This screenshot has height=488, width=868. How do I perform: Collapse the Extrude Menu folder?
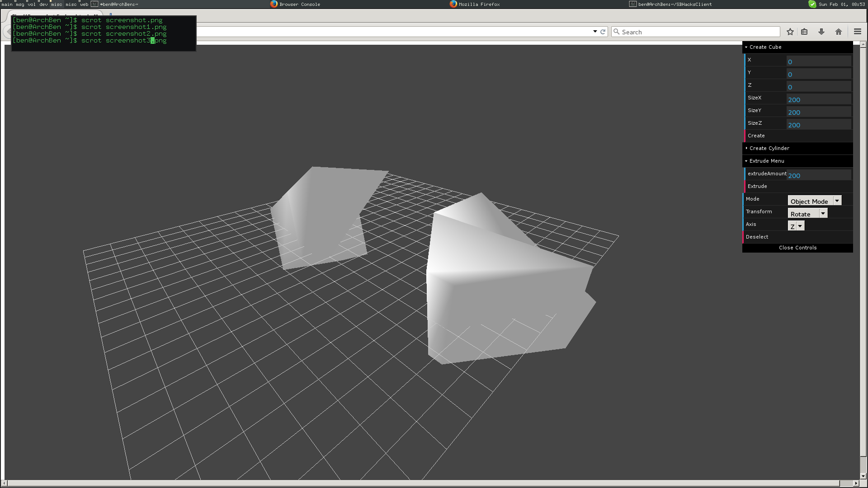click(x=767, y=161)
